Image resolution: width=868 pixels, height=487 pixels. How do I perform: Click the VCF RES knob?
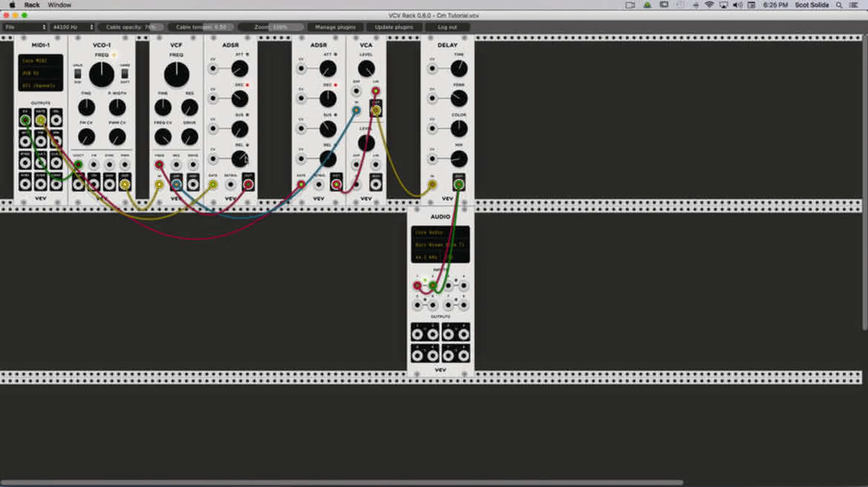[189, 107]
